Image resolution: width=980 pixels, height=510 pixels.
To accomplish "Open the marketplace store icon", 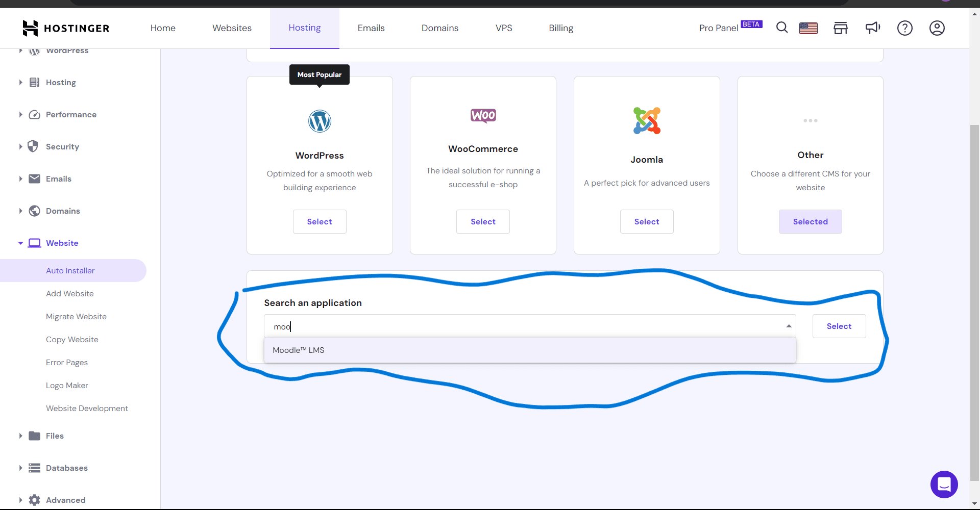I will point(840,28).
